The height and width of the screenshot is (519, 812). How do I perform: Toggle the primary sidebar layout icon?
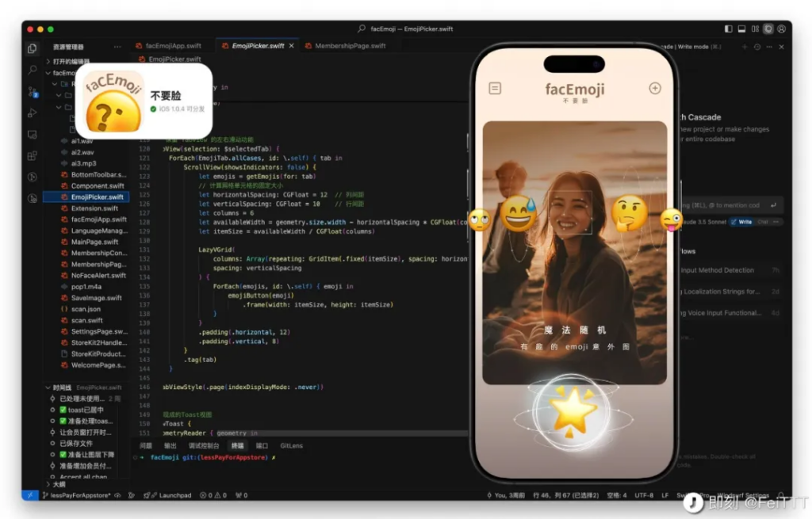pyautogui.click(x=728, y=29)
